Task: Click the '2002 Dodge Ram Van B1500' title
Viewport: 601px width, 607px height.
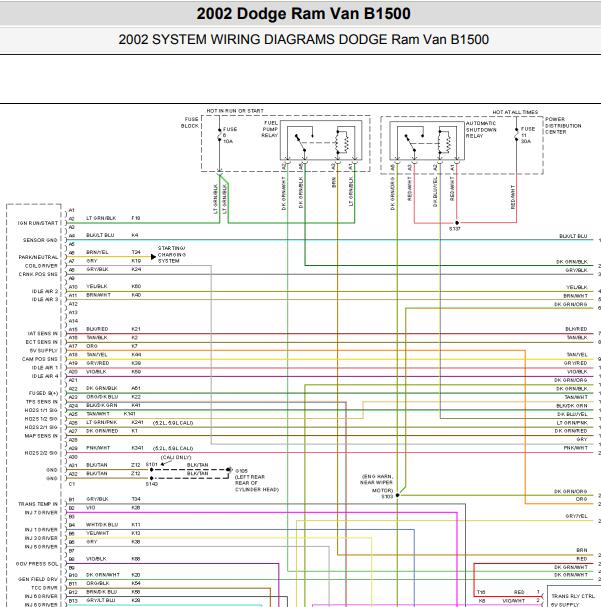Action: click(x=303, y=14)
